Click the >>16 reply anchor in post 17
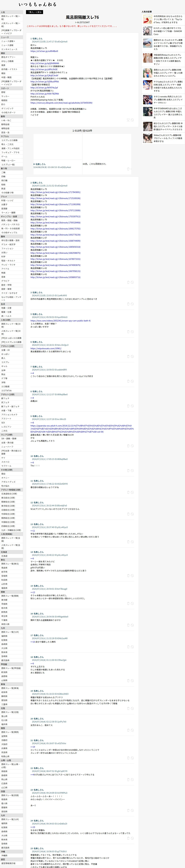 pyautogui.click(x=33, y=642)
